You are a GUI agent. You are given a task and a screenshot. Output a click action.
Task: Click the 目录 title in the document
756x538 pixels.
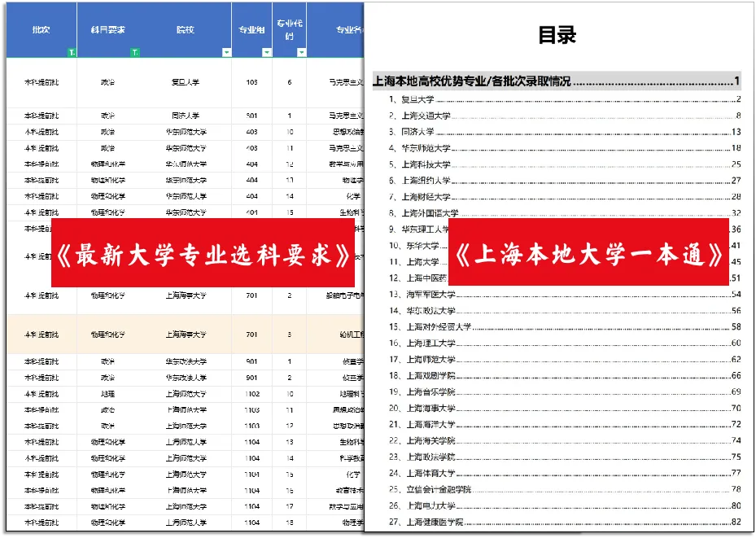click(x=557, y=35)
